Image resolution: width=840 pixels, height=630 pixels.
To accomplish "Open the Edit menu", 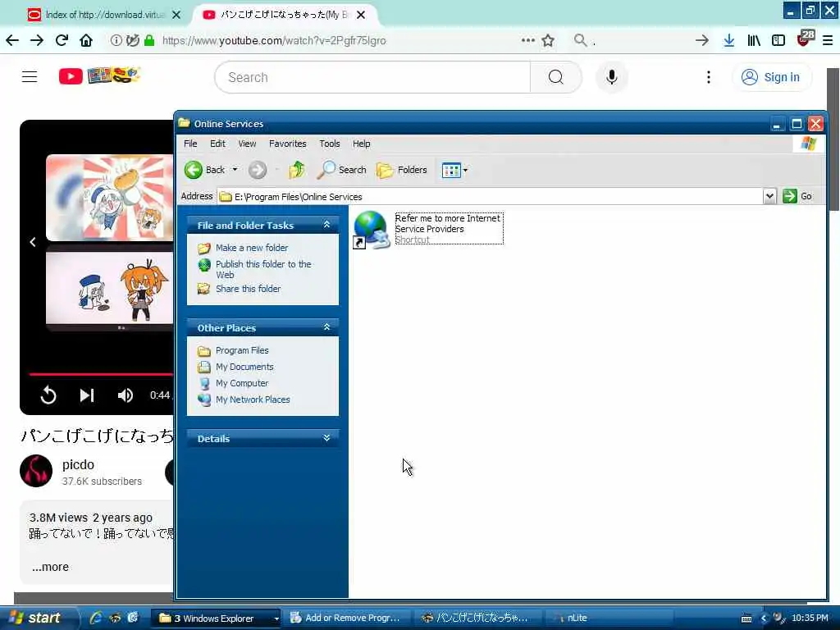I will tap(217, 144).
